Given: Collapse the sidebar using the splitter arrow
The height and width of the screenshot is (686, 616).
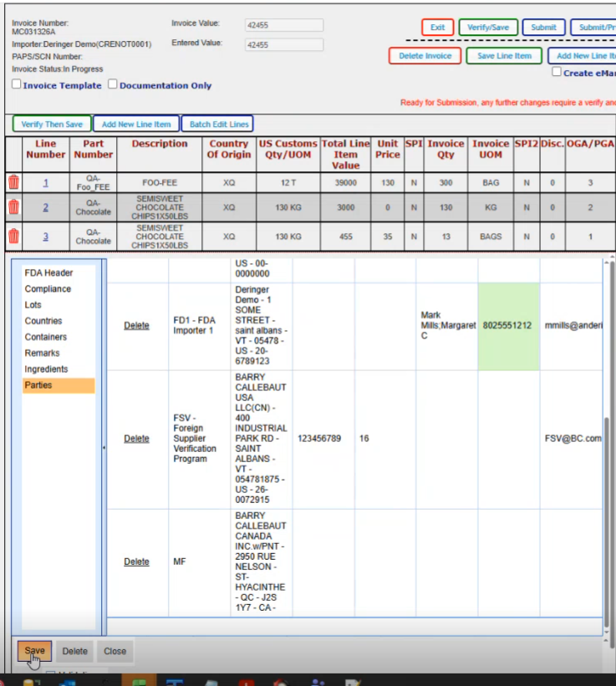Looking at the screenshot, I should [104, 449].
